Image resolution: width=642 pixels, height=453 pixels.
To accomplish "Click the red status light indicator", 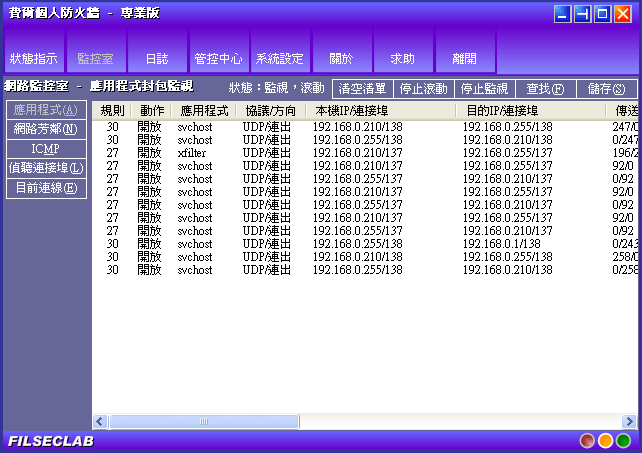I will coord(588,440).
